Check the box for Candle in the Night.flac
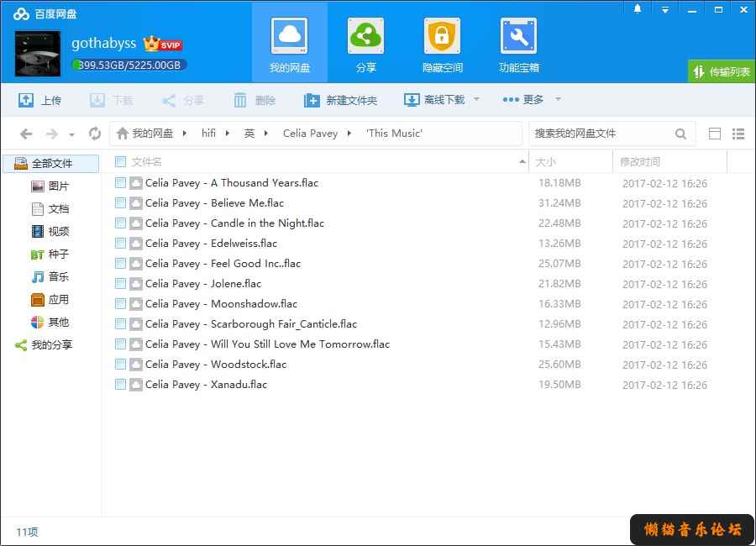 [120, 223]
